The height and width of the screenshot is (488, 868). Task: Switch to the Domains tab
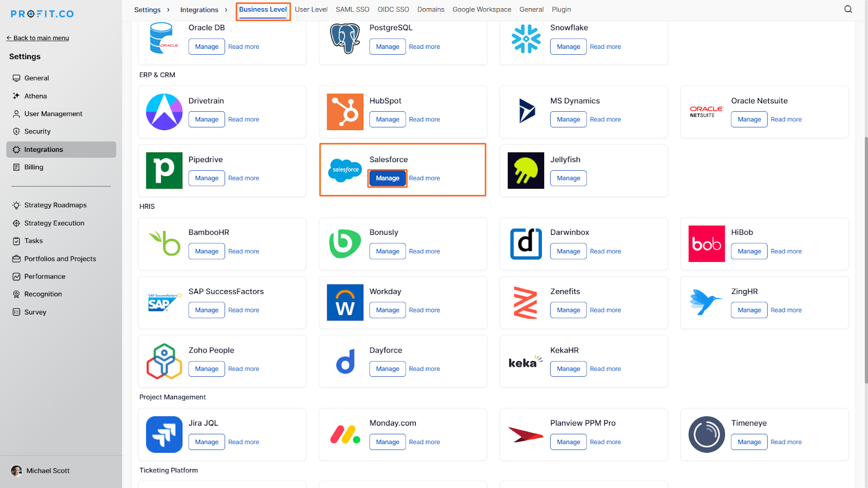click(431, 9)
